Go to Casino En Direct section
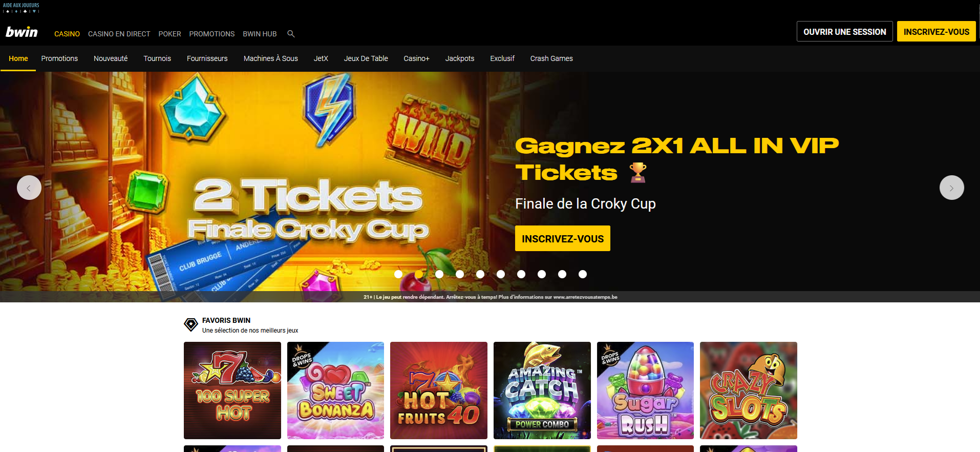The height and width of the screenshot is (452, 980). coord(119,34)
